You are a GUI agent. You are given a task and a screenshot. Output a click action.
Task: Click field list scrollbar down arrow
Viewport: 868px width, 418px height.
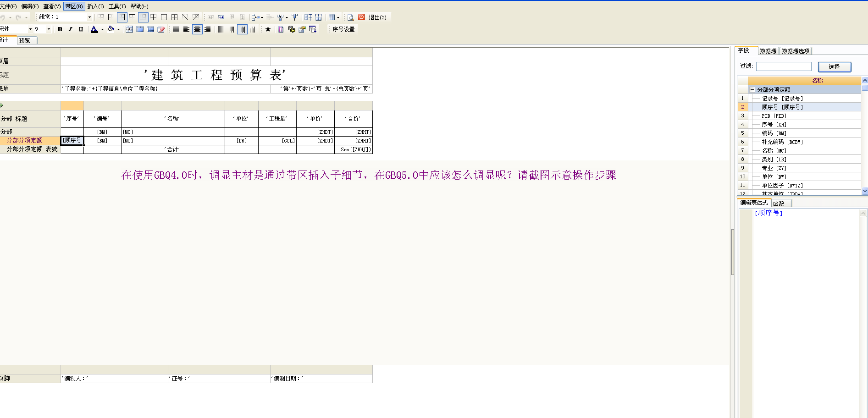coord(865,191)
